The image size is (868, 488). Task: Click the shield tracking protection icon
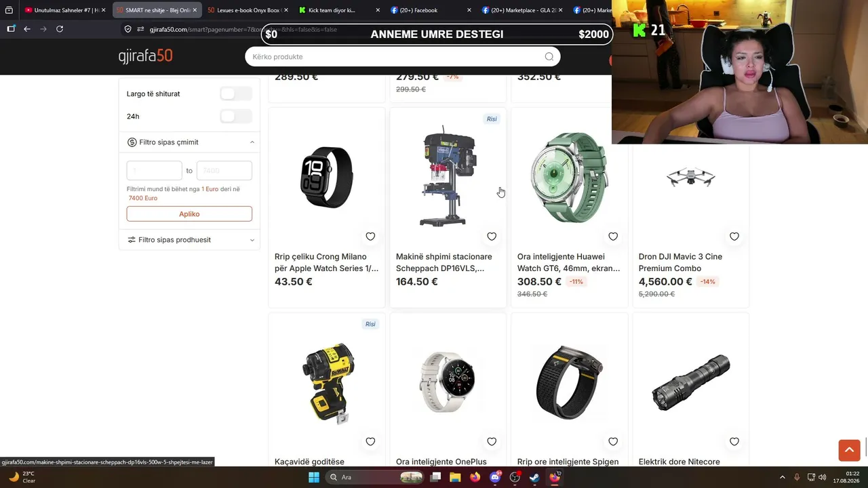coord(127,29)
